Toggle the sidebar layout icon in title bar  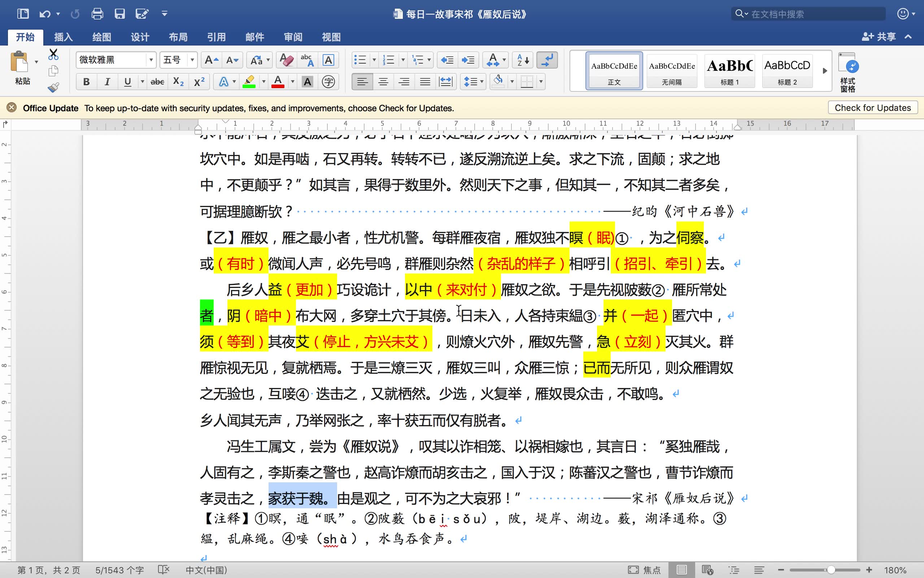23,14
